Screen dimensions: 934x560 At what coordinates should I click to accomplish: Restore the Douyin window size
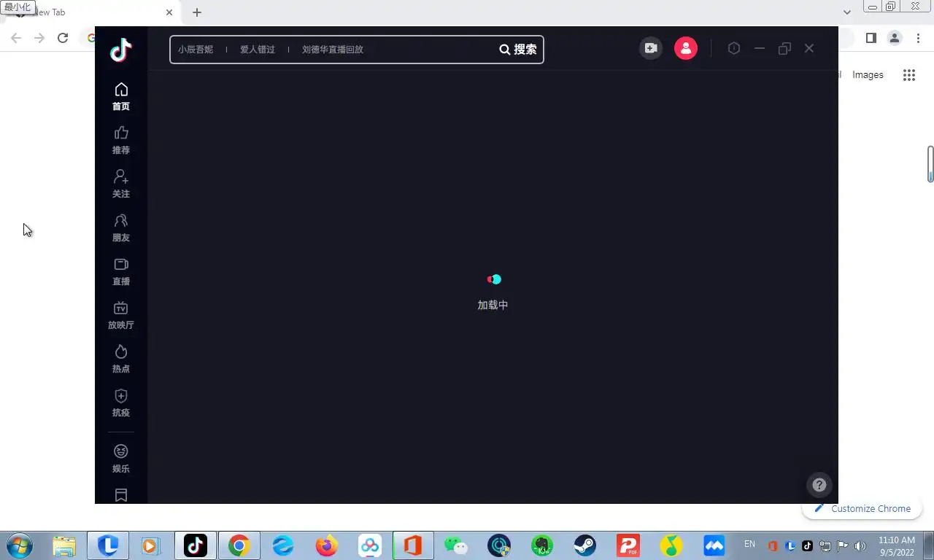[784, 48]
